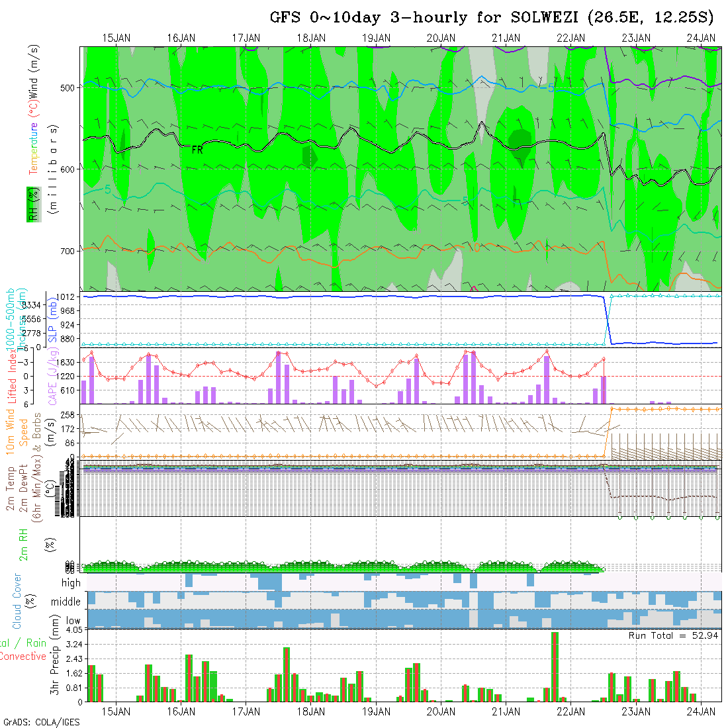Select the 24JAN label on the bottom axis
Screen dimensions: 728x728
700,711
